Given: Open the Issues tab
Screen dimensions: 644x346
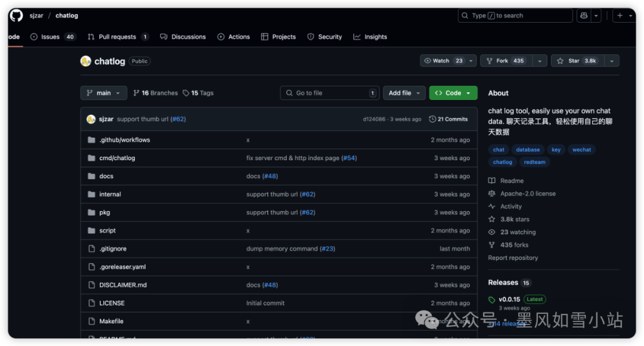Looking at the screenshot, I should (x=52, y=37).
